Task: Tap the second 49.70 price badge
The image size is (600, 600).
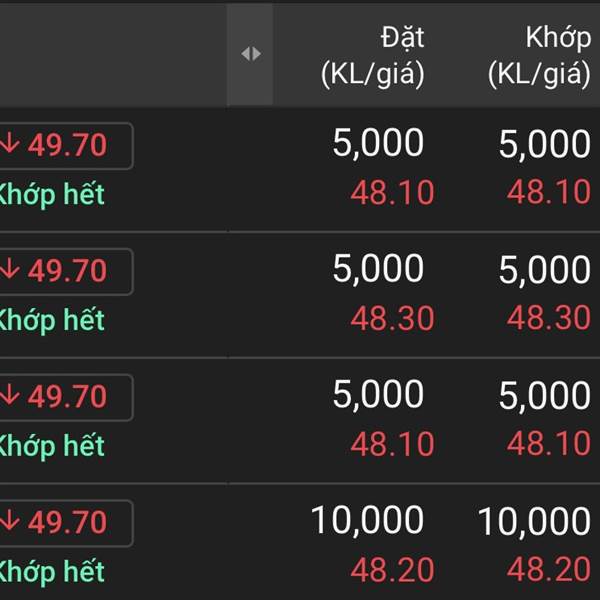Action: [x=67, y=271]
